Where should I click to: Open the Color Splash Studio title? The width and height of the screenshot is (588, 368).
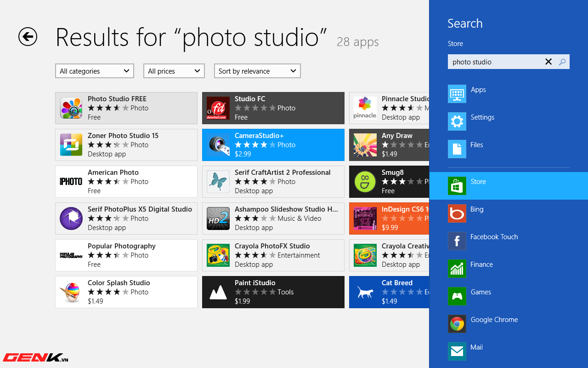pos(119,283)
